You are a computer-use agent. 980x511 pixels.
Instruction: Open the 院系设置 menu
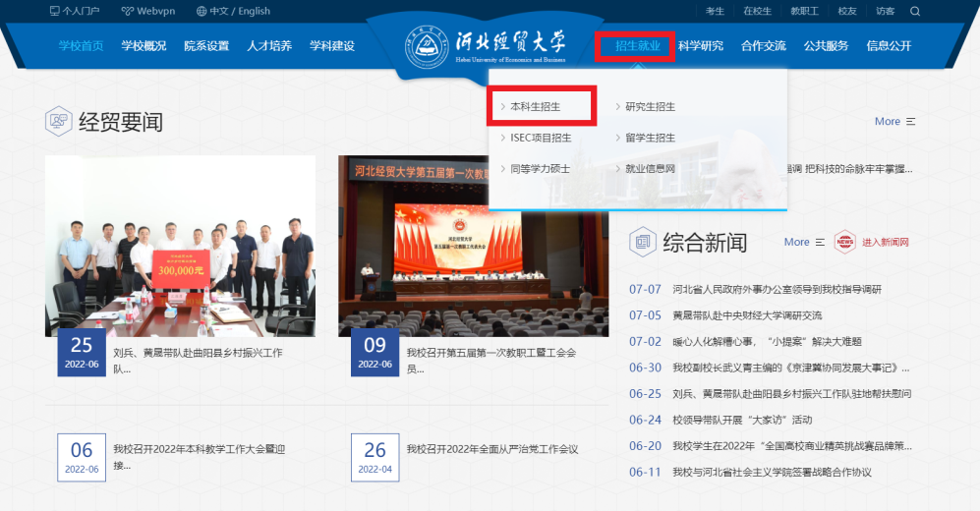click(206, 45)
